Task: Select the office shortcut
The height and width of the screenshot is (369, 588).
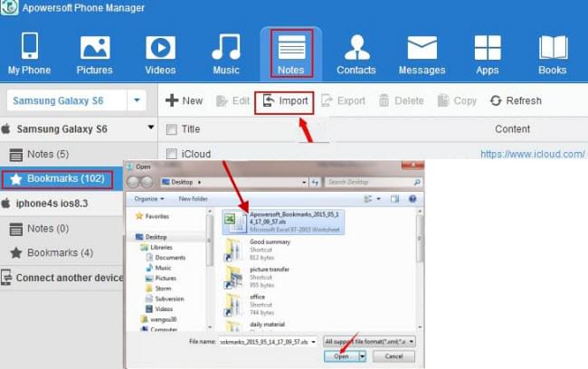Action: tap(250, 305)
